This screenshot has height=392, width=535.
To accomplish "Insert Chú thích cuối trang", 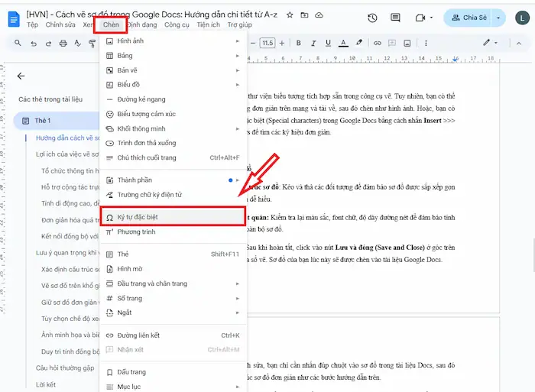I will [173, 157].
